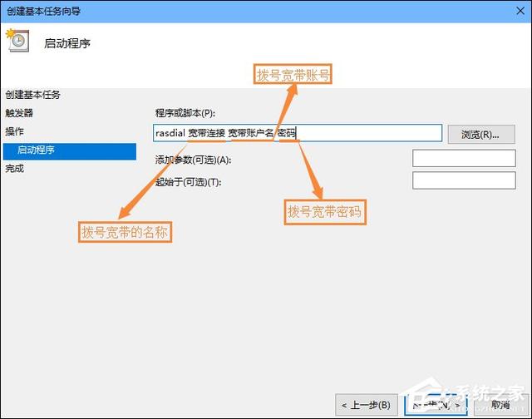Select the 完成 step in sidebar
This screenshot has height=419, width=532.
point(15,169)
